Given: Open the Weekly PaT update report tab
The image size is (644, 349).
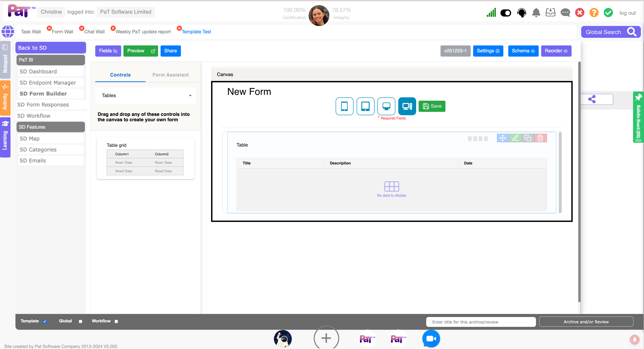Looking at the screenshot, I should [x=143, y=32].
